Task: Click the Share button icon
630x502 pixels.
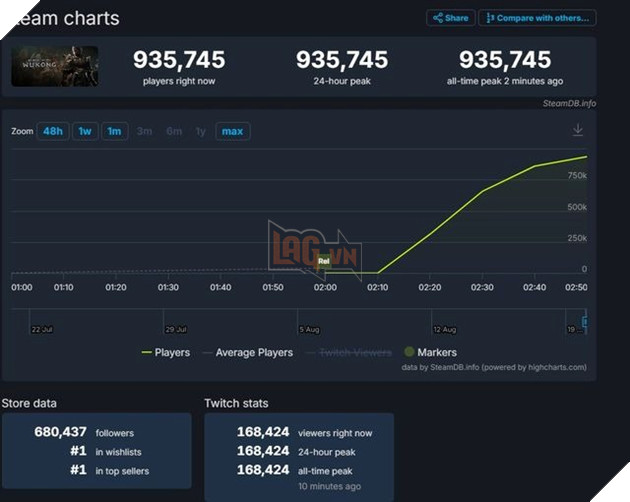Action: (437, 18)
